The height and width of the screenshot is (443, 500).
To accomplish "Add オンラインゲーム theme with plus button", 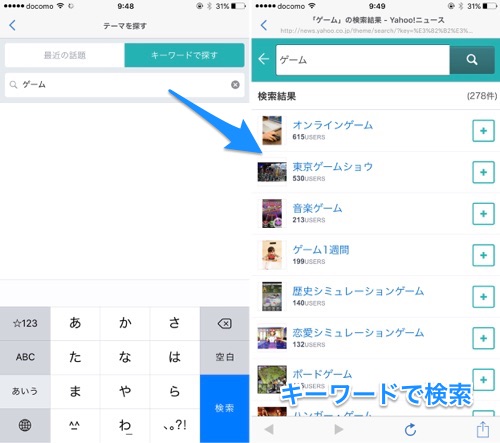I will 483,131.
